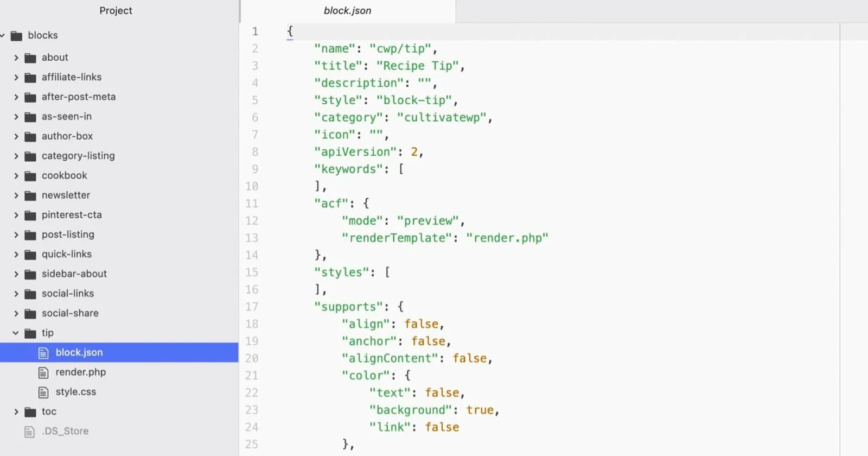Click the "cultivatewp" category value
The image size is (868, 456).
click(442, 118)
